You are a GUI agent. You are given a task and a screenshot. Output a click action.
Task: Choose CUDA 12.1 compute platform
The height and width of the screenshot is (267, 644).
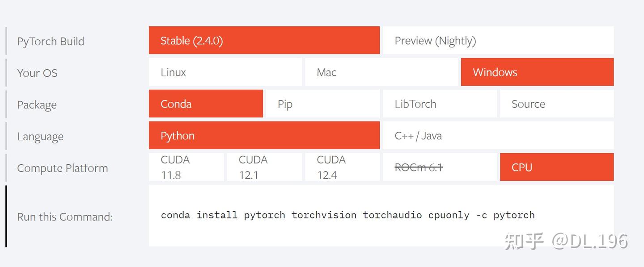click(264, 167)
